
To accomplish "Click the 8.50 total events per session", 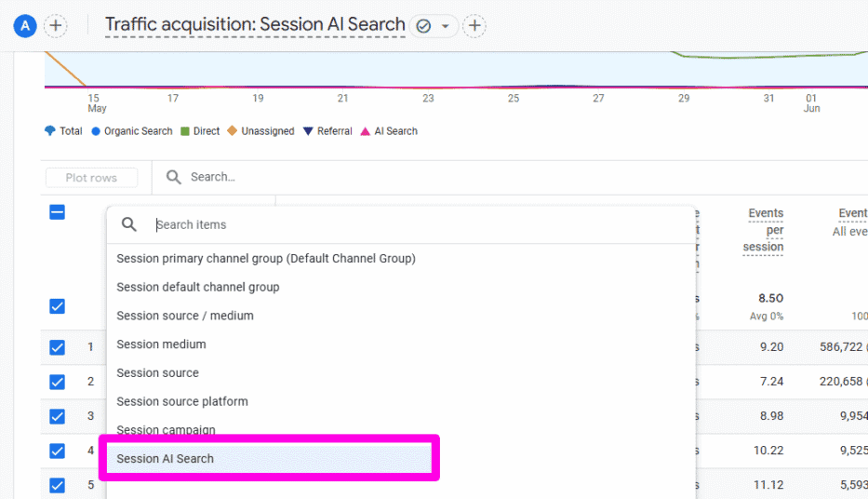I will point(770,298).
